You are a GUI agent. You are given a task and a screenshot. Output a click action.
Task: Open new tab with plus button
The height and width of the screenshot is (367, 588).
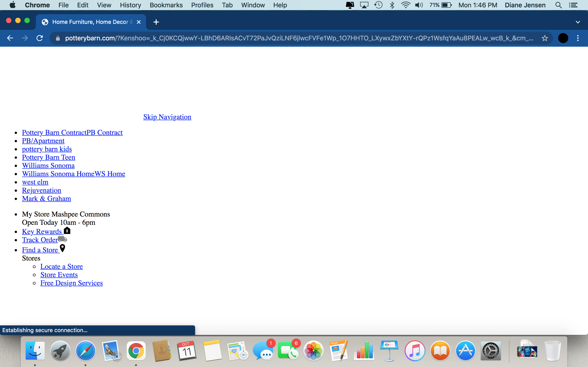pyautogui.click(x=156, y=22)
